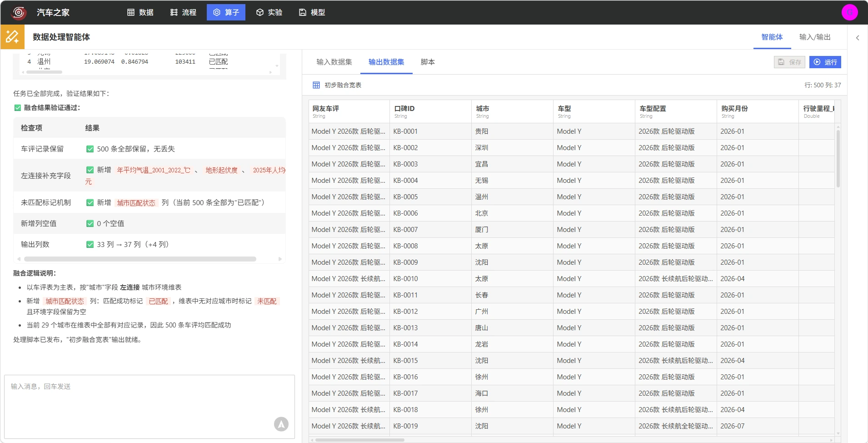Click the 已匹配 tag in logic notes
The height and width of the screenshot is (443, 868).
[158, 301]
